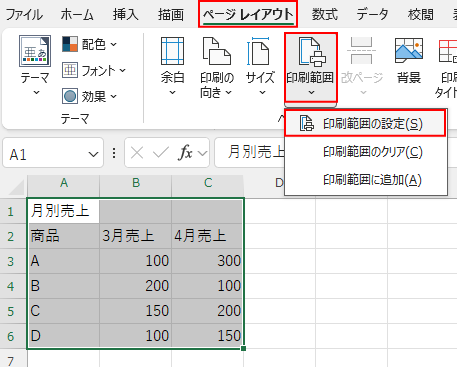The image size is (457, 367).
Task: Click cell A6 containing D
Action: (x=63, y=336)
